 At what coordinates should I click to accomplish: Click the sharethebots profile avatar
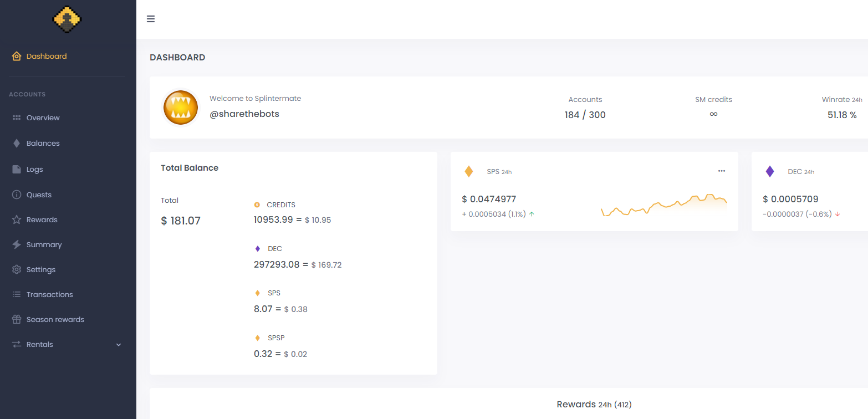pyautogui.click(x=181, y=108)
